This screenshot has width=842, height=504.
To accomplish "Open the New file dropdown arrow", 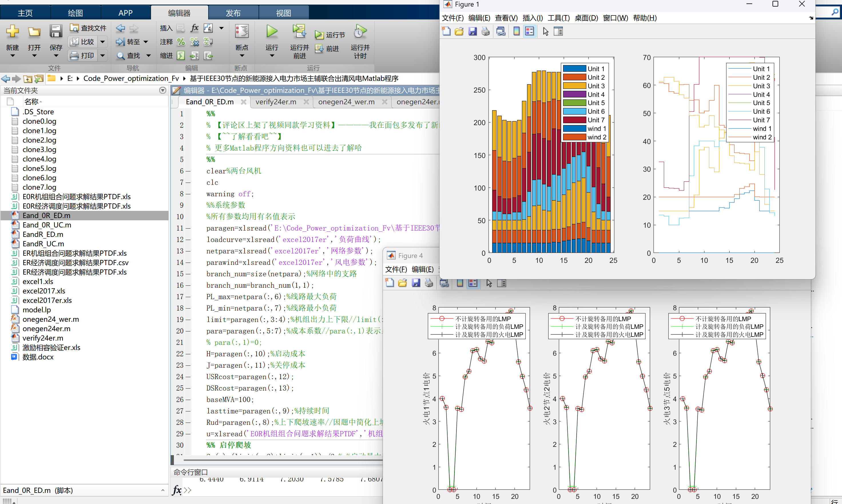I will point(13,56).
